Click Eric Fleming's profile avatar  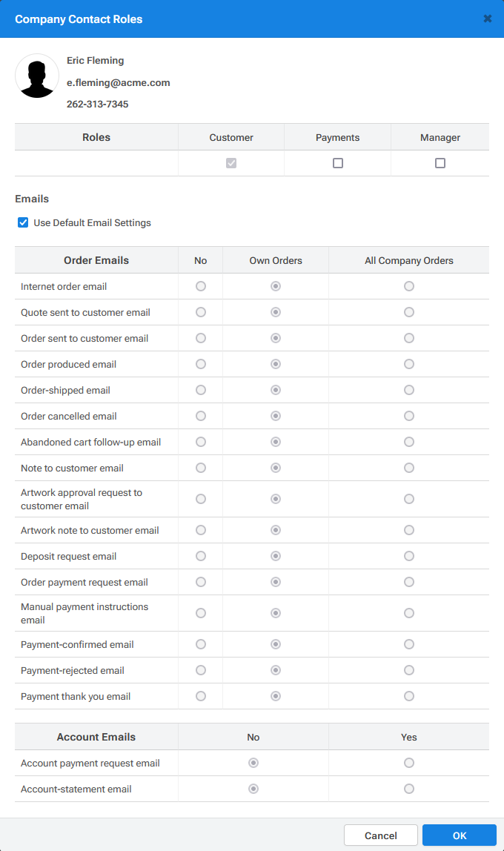click(x=37, y=76)
